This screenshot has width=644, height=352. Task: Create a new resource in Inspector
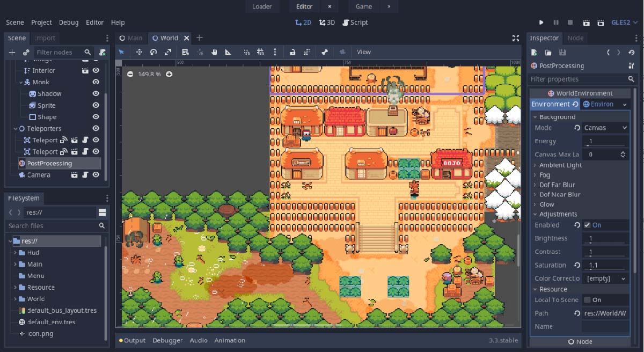pyautogui.click(x=534, y=52)
